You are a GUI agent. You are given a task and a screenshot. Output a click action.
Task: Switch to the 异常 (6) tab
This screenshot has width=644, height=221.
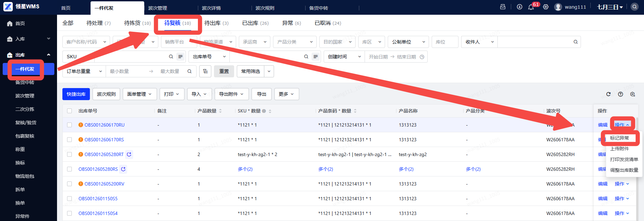pyautogui.click(x=291, y=23)
